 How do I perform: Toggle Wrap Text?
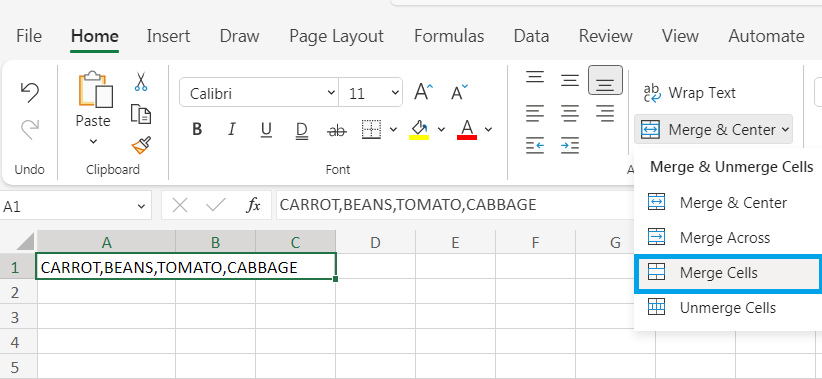tap(689, 93)
